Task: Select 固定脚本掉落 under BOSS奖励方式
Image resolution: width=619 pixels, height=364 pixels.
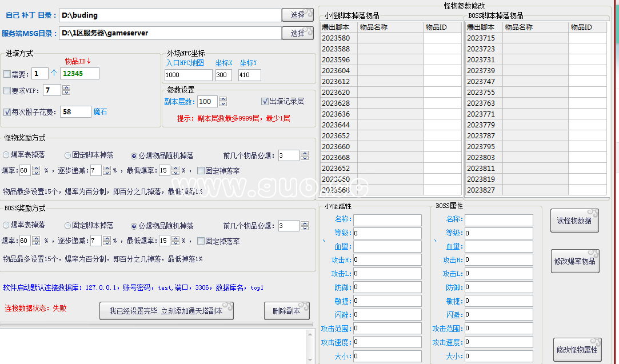Action: pyautogui.click(x=68, y=225)
